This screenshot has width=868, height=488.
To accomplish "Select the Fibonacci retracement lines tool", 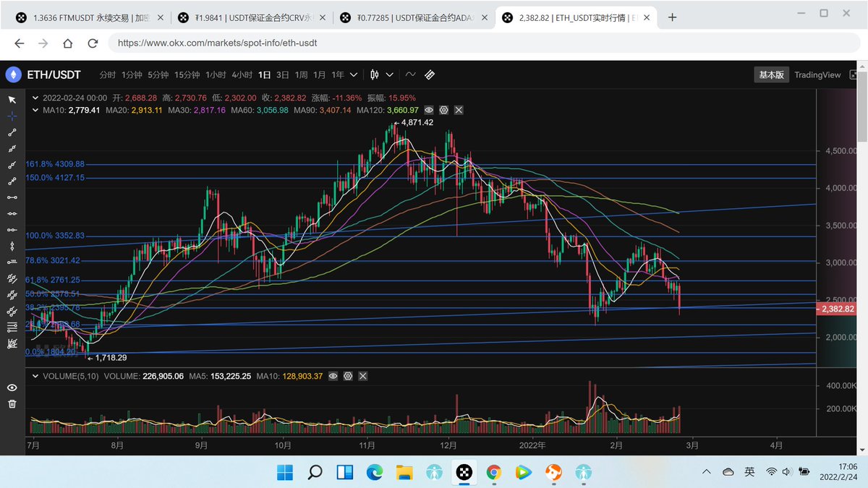I will pos(12,328).
